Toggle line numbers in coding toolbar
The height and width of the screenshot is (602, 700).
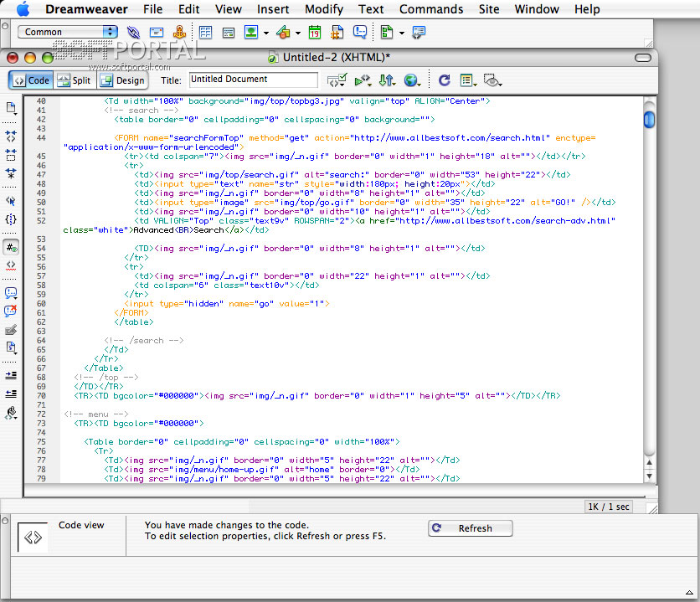(11, 247)
